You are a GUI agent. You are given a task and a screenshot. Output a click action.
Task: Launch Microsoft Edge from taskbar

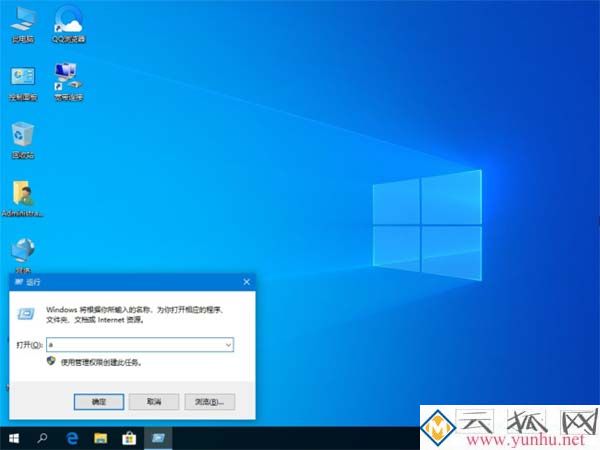(72, 438)
